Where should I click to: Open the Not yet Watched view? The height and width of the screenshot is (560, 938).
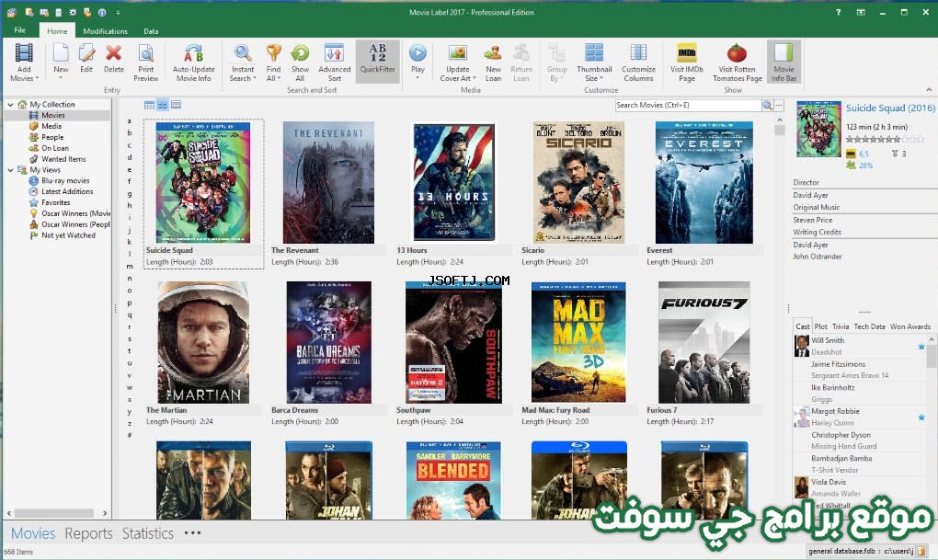(68, 235)
